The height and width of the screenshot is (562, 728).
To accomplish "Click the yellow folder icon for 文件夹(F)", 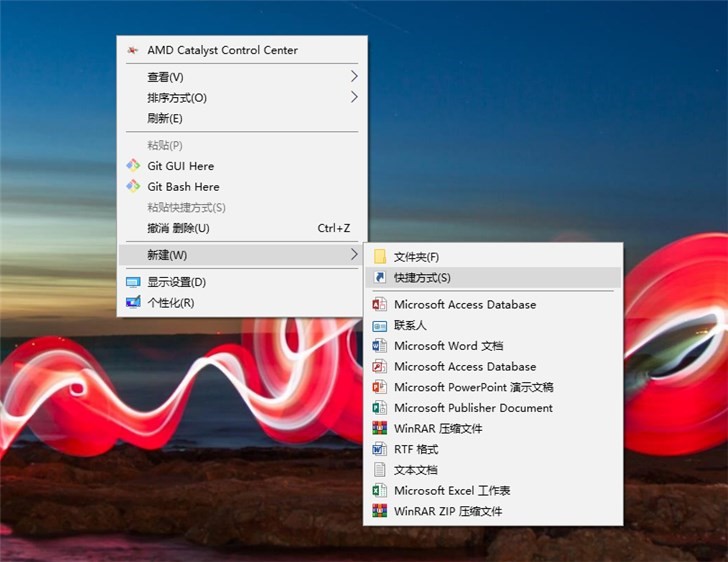I will [379, 257].
